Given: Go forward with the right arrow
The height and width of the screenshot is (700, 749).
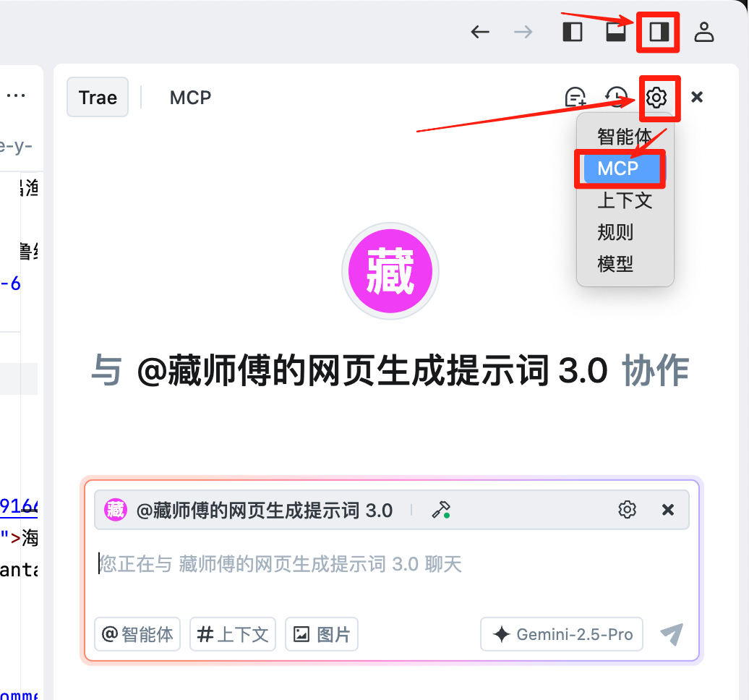Looking at the screenshot, I should point(523,32).
